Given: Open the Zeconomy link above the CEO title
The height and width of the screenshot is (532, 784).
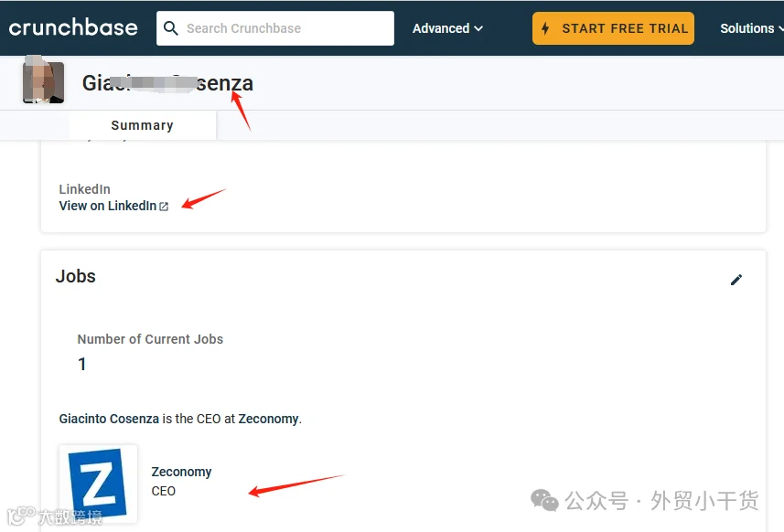Looking at the screenshot, I should (x=181, y=472).
